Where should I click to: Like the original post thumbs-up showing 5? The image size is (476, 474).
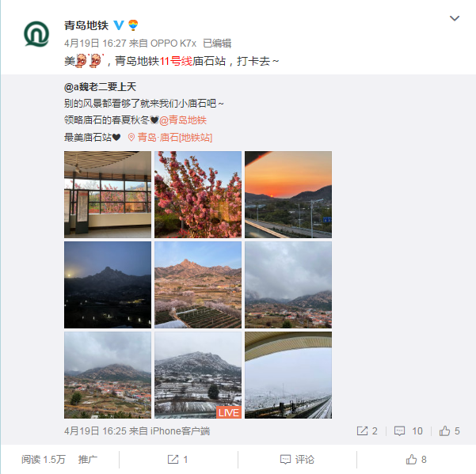449,431
